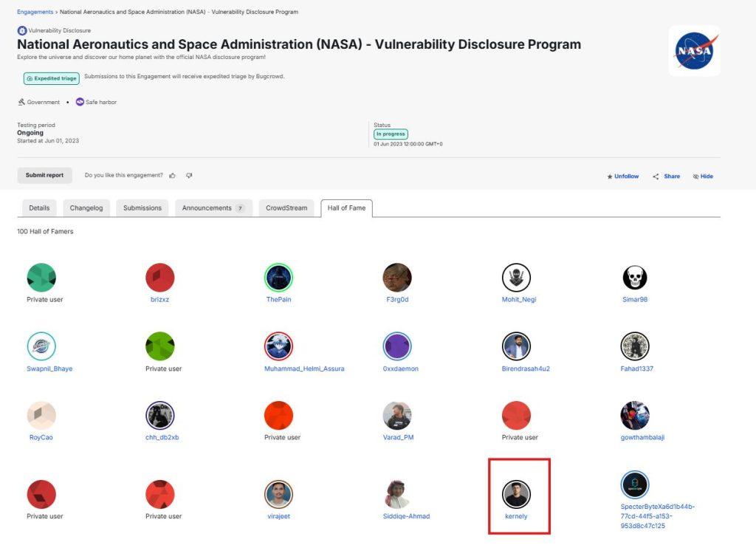Switch to the Details tab
This screenshot has width=756, height=545.
[39, 208]
